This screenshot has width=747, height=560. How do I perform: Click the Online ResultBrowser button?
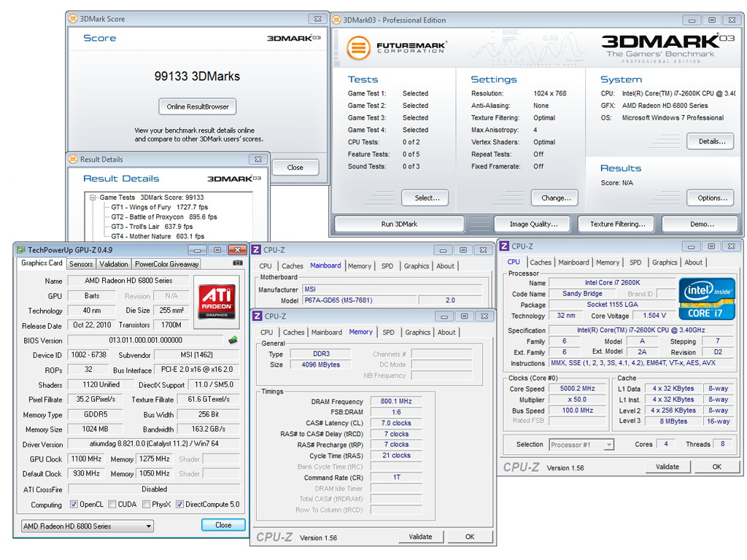pos(198,106)
